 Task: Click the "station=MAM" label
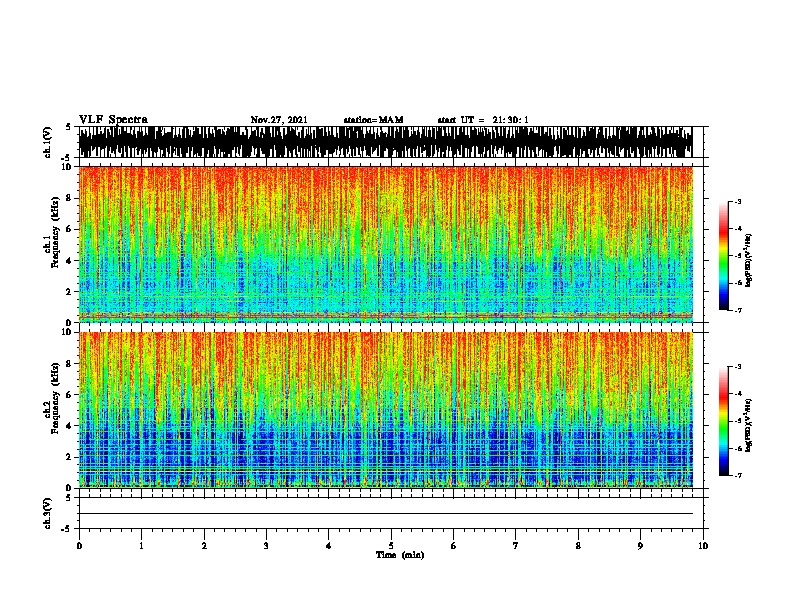(x=374, y=120)
